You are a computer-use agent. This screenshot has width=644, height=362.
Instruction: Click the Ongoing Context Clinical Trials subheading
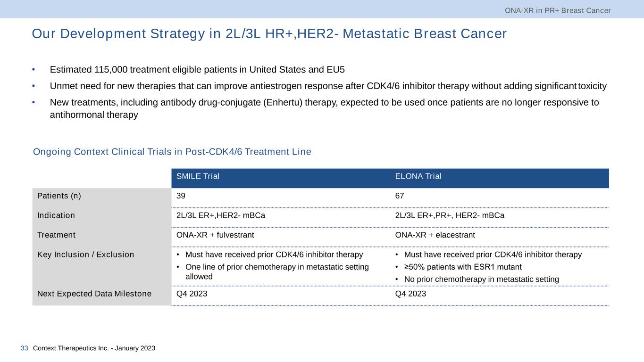coord(172,152)
